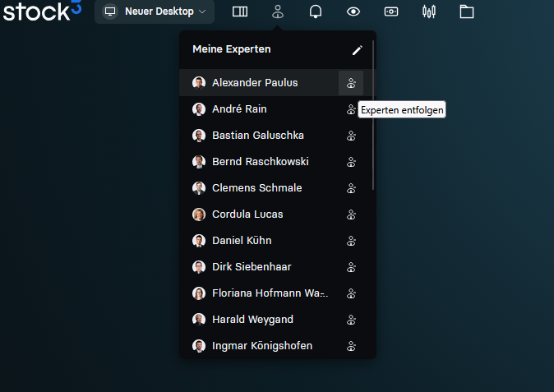Unfollow expert Ingmar Königshofen

tap(351, 346)
